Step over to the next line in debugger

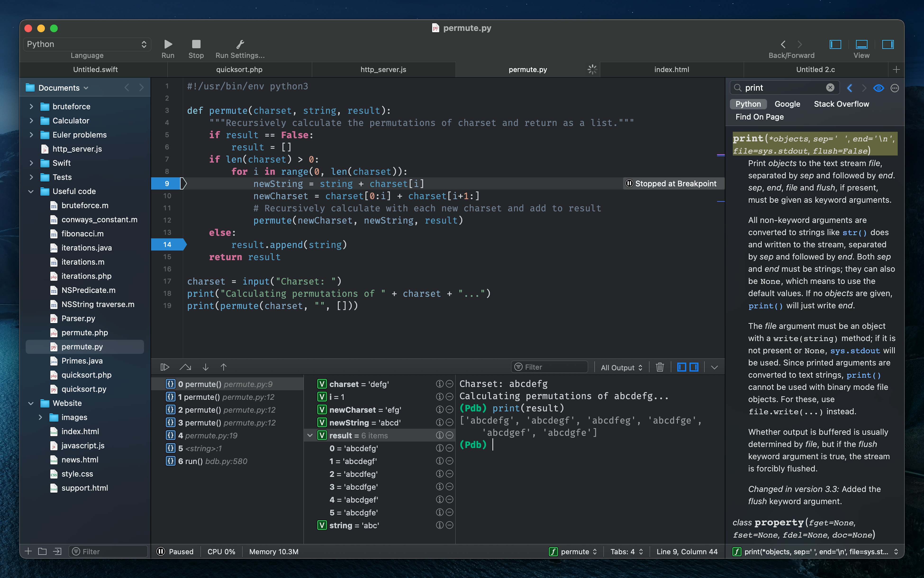click(x=185, y=367)
